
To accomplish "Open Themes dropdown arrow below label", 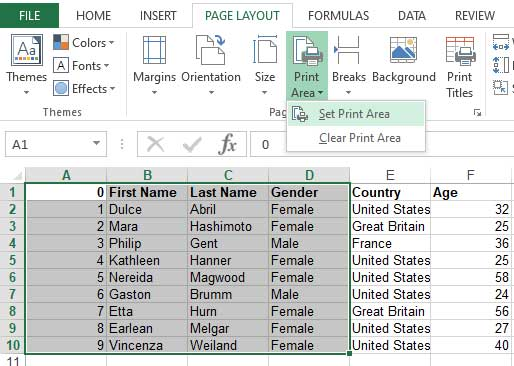I will pos(26,92).
